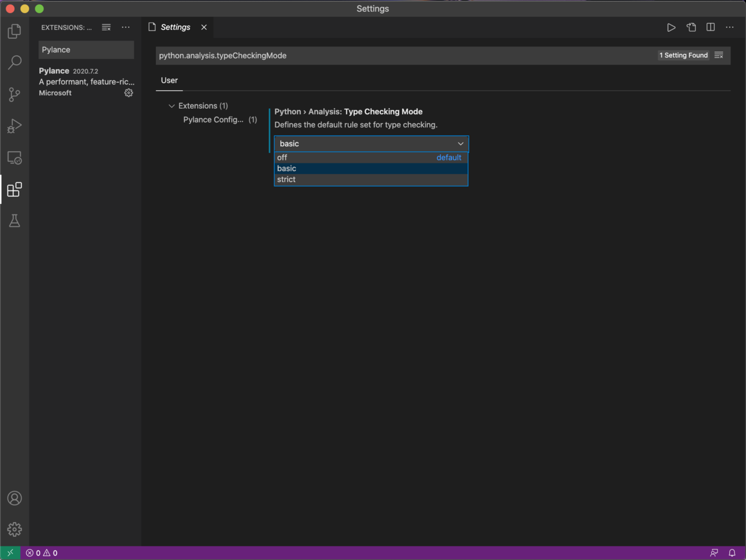
Task: Open the Run and Debug view
Action: 14,126
